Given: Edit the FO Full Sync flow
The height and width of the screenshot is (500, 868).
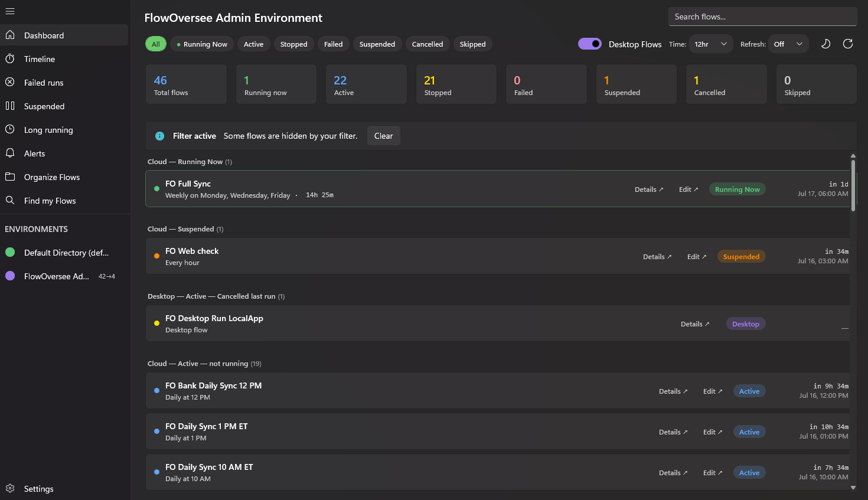Looking at the screenshot, I should [688, 189].
